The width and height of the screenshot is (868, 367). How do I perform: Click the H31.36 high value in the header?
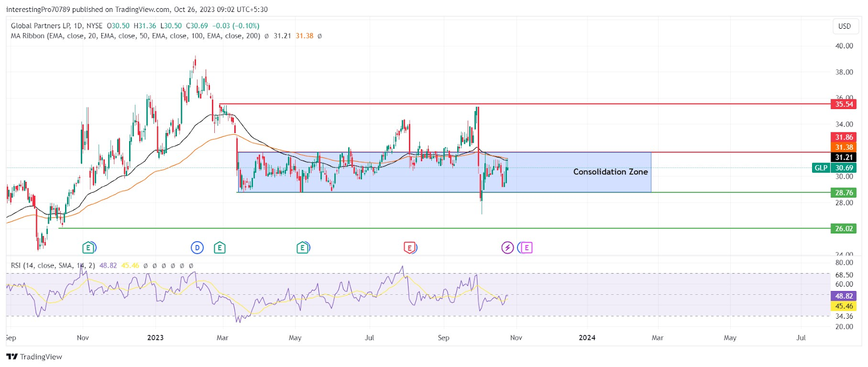coord(145,26)
